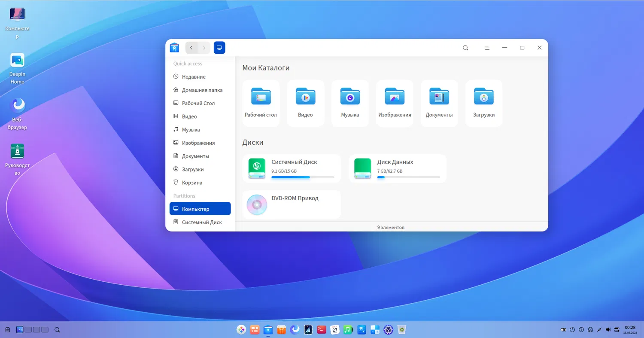Select Недавние in the sidebar
This screenshot has height=338, width=644.
tap(194, 77)
